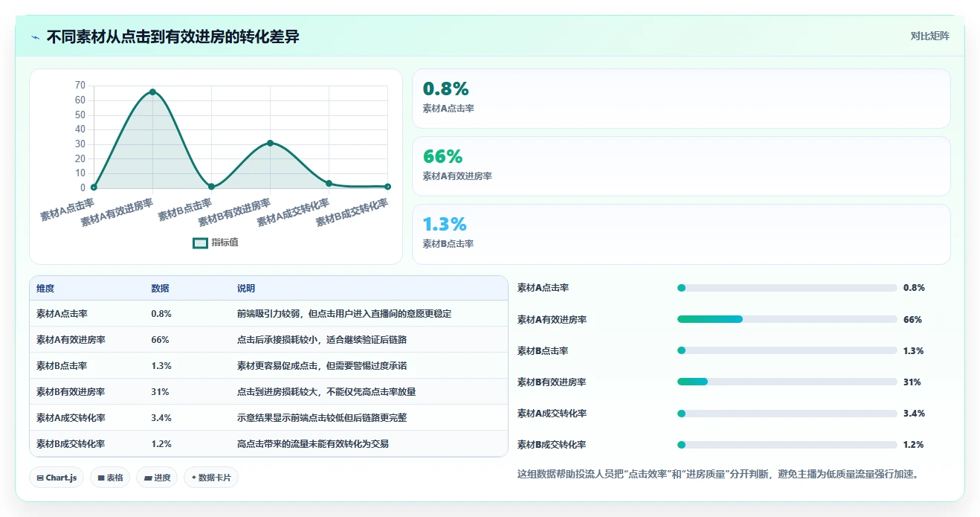The height and width of the screenshot is (517, 980).
Task: Click the 素材A成交转化率 progress bar
Action: pyautogui.click(x=787, y=413)
